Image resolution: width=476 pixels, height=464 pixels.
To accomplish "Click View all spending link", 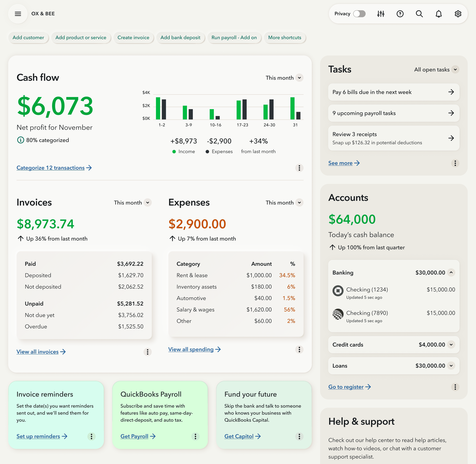I will pos(194,349).
